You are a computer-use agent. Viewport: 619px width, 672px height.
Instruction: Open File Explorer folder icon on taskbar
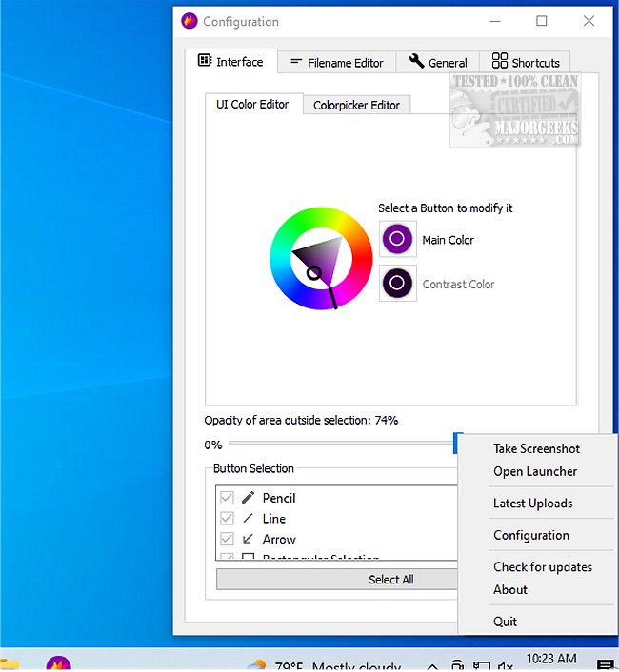(9, 664)
